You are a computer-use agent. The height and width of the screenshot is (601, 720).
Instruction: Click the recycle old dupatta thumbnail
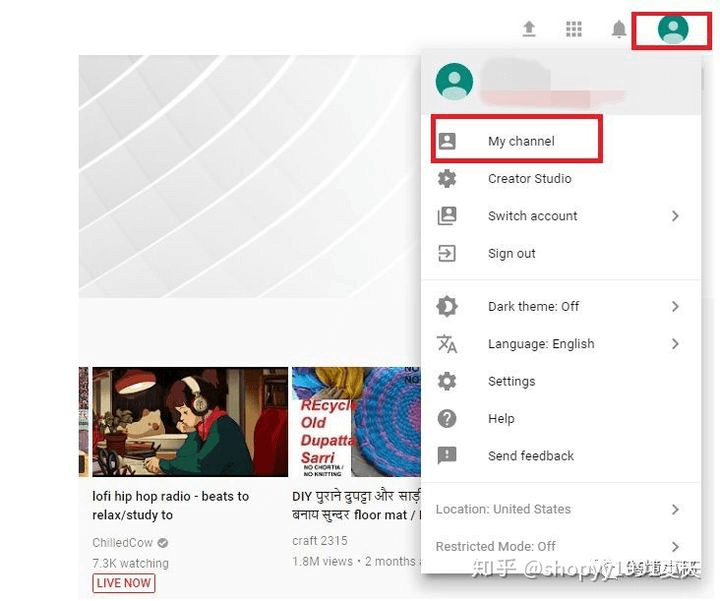[x=356, y=422]
